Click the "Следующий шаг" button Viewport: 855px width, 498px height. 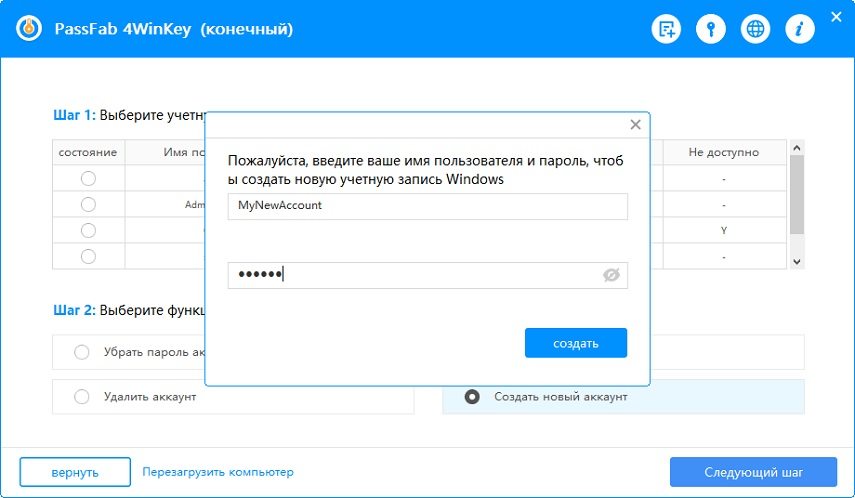752,472
